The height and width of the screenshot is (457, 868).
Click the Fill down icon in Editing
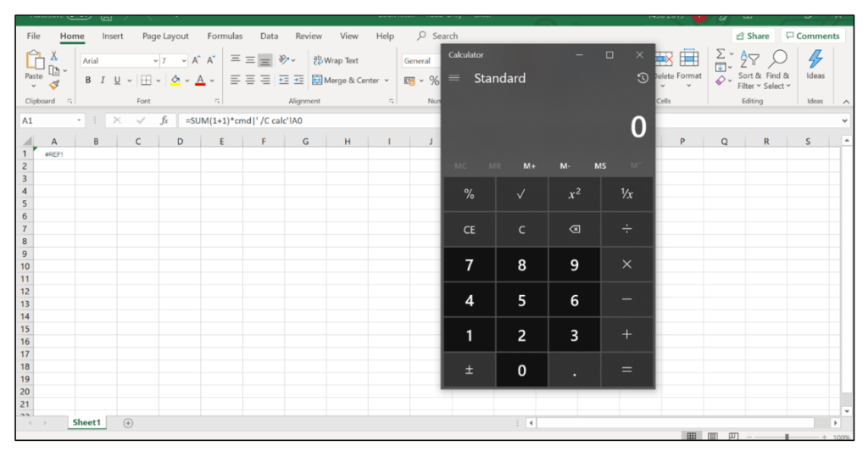point(721,68)
